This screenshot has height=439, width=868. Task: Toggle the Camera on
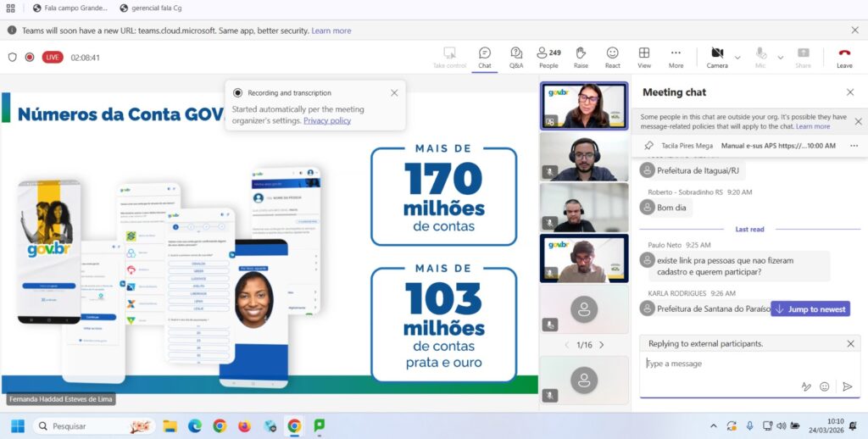pyautogui.click(x=717, y=57)
